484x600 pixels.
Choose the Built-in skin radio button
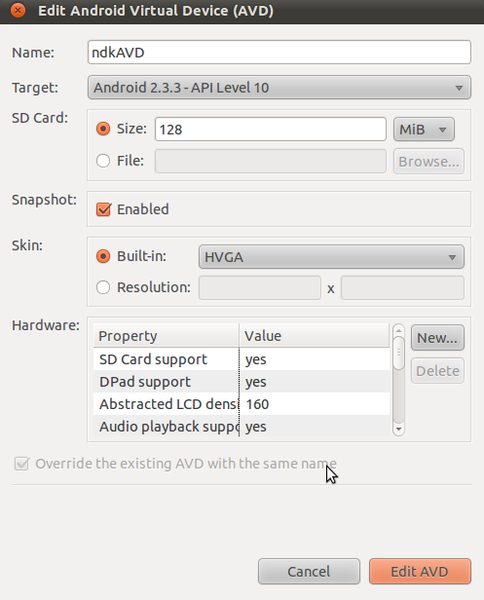click(103, 256)
